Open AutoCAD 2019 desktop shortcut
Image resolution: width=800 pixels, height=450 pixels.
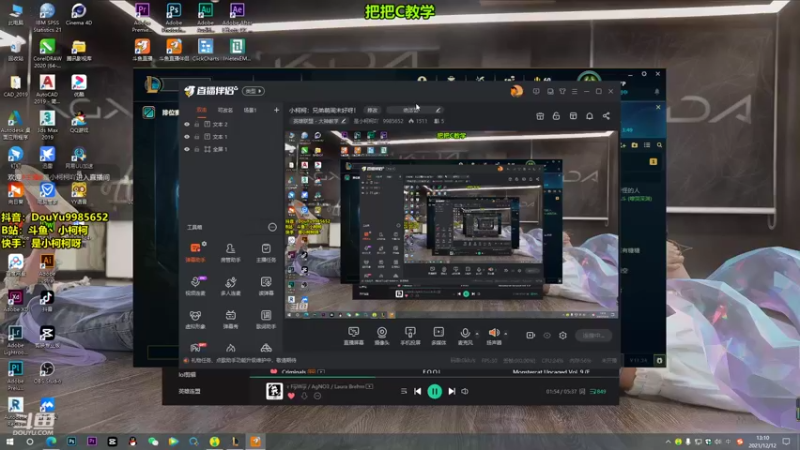[x=47, y=88]
